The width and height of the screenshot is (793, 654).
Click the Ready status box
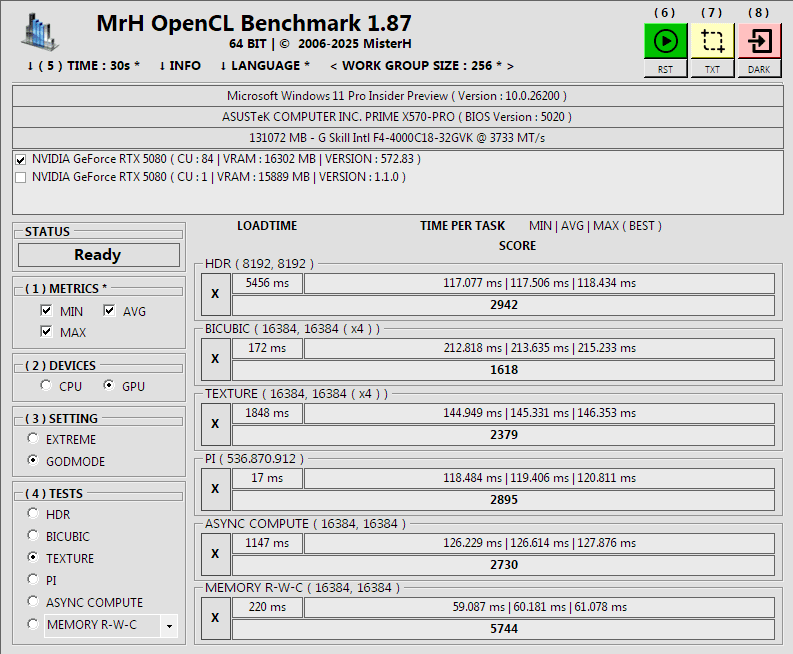pos(99,255)
